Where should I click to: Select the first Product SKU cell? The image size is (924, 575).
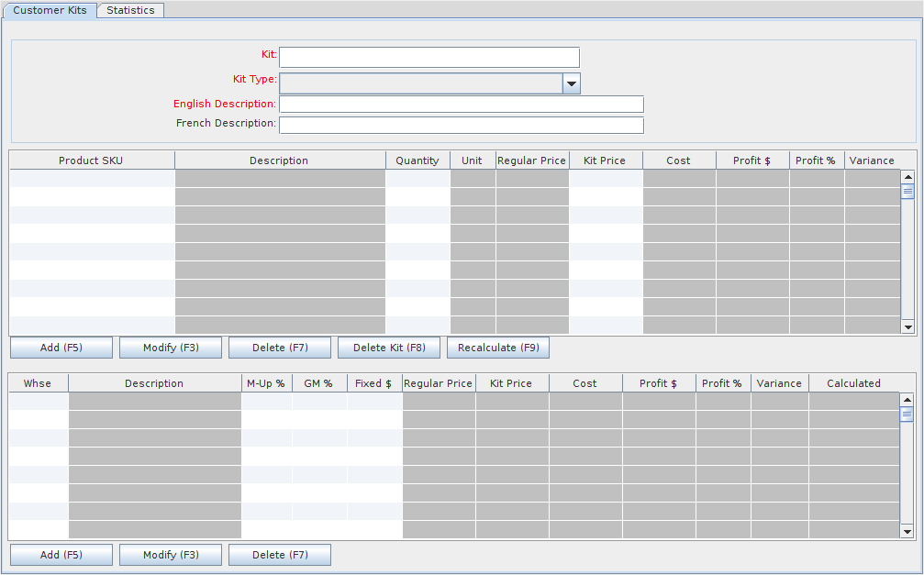click(x=91, y=179)
